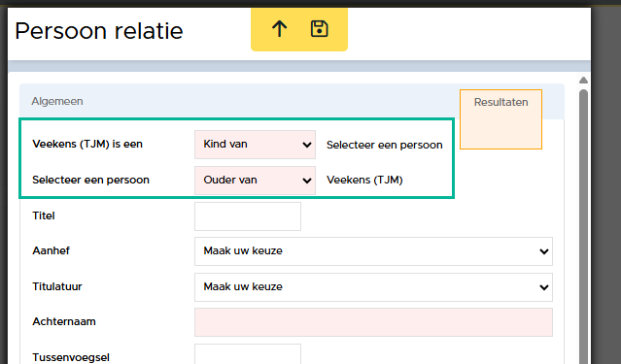Click into the Achternaam input field
This screenshot has height=364, width=621.
[x=373, y=322]
